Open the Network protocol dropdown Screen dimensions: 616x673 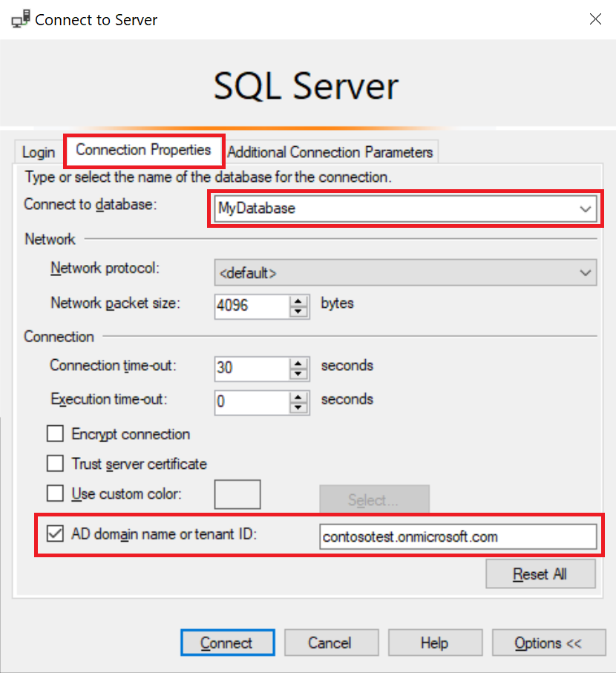(x=586, y=272)
